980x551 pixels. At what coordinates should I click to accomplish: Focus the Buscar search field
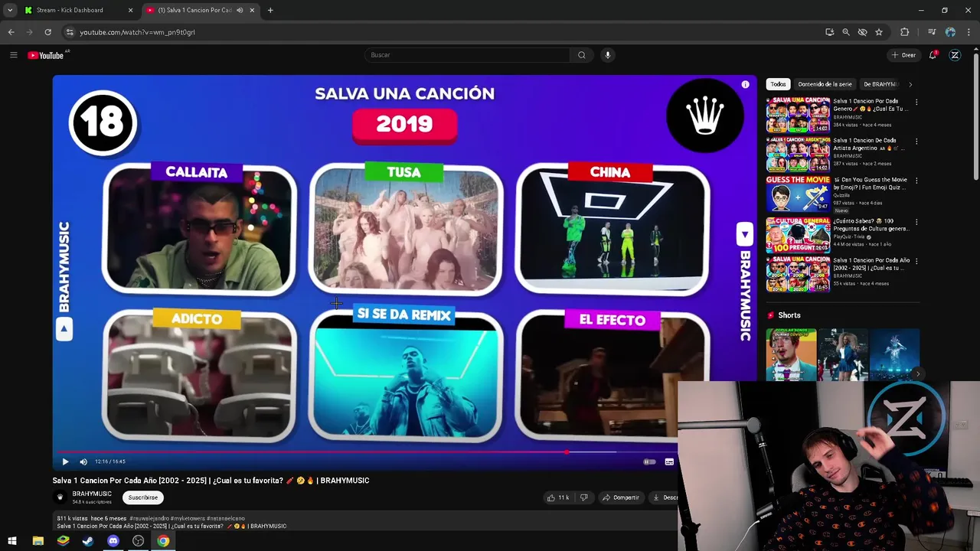467,55
